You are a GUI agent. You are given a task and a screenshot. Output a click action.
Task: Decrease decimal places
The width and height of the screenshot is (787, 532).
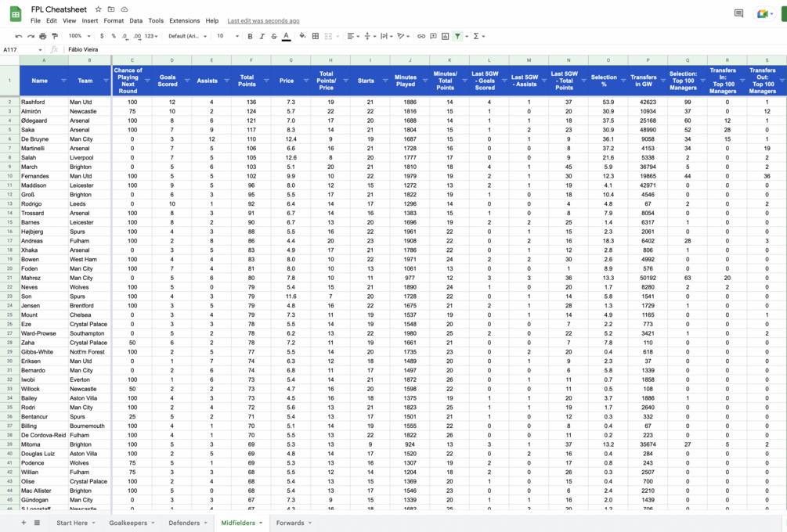tap(125, 36)
